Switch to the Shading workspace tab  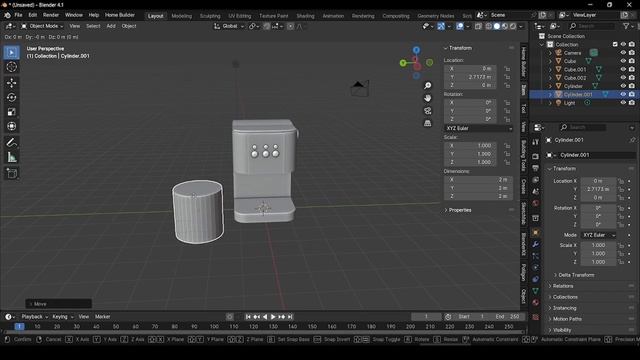point(305,16)
